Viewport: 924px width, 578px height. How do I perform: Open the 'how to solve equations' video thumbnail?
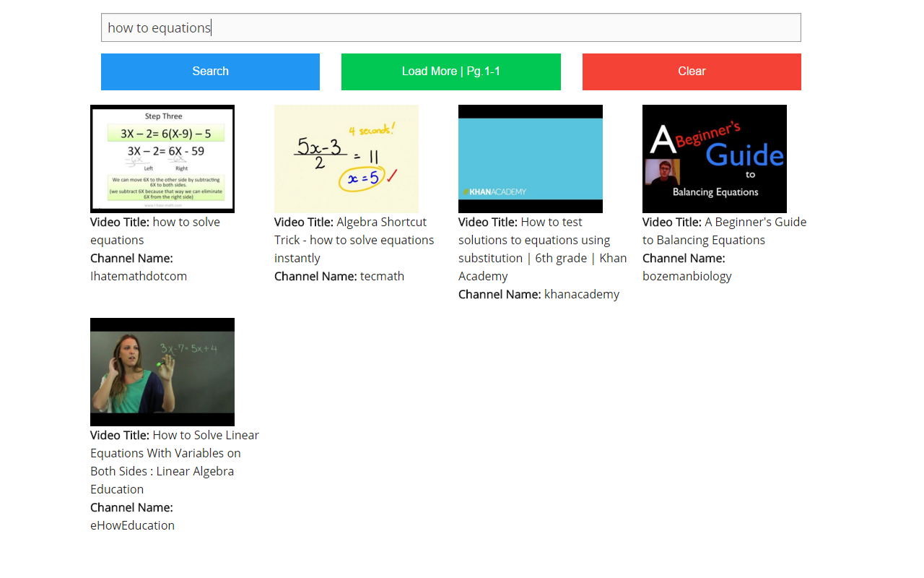tap(162, 158)
